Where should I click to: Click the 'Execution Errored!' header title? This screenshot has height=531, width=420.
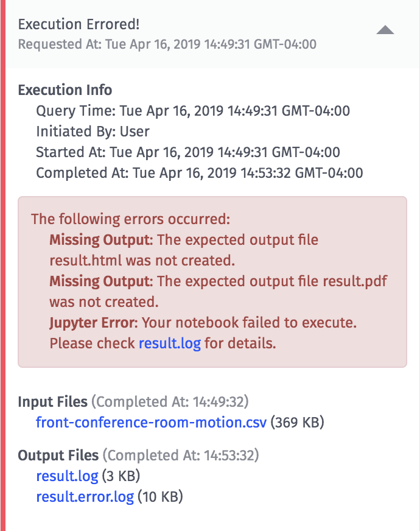click(x=79, y=24)
